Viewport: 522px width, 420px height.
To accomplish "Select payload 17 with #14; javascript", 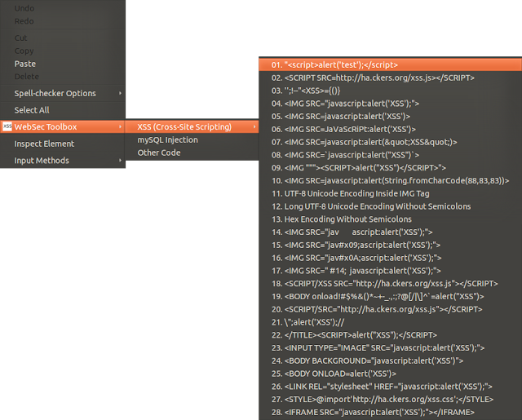I will coord(390,271).
